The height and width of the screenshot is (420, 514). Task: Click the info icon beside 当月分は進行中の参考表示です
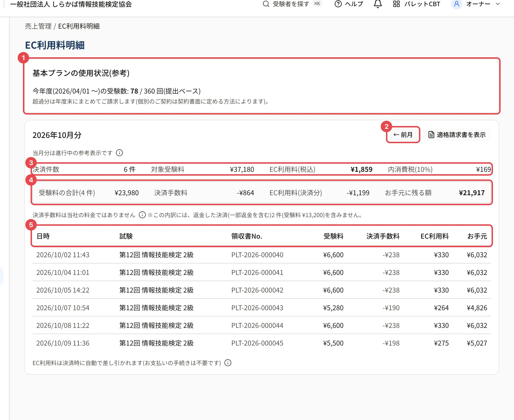[119, 153]
